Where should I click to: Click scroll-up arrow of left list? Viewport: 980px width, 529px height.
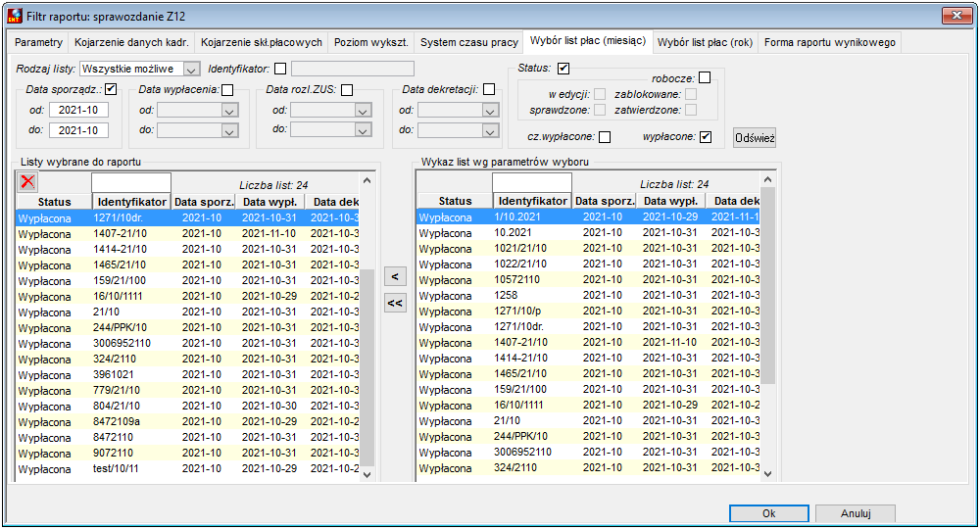(x=367, y=180)
